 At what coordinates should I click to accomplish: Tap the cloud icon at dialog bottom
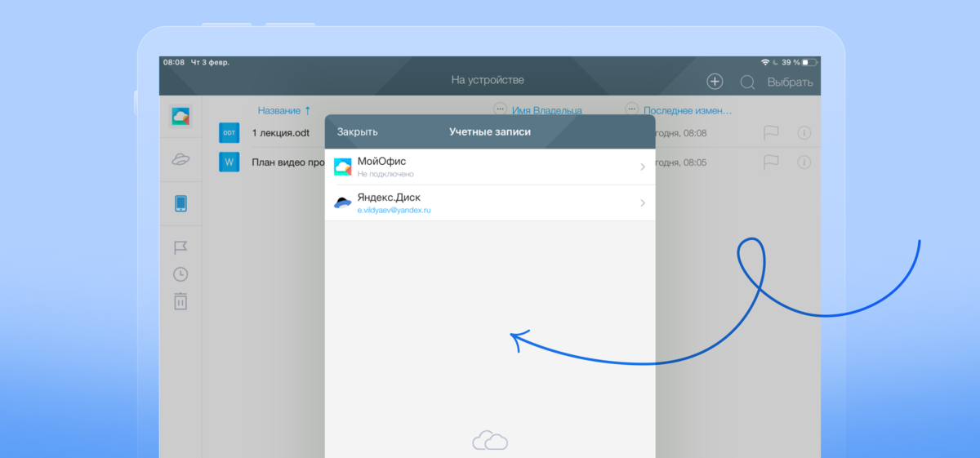click(490, 441)
